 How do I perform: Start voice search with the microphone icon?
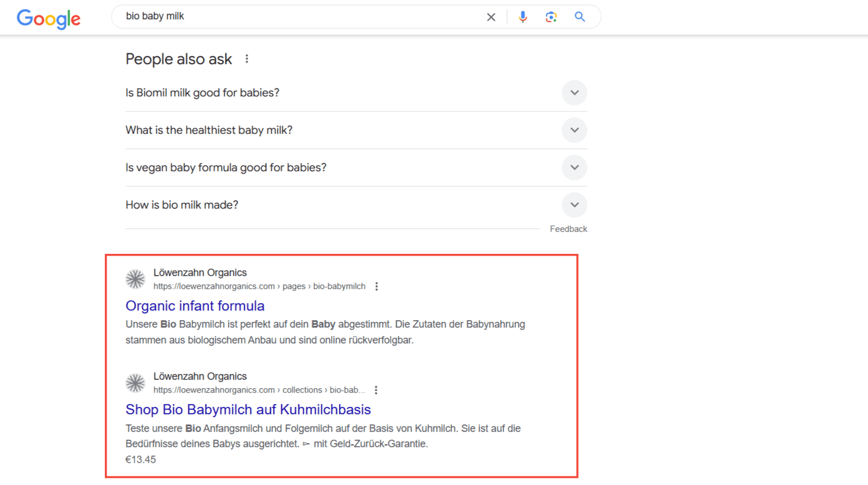pyautogui.click(x=522, y=17)
